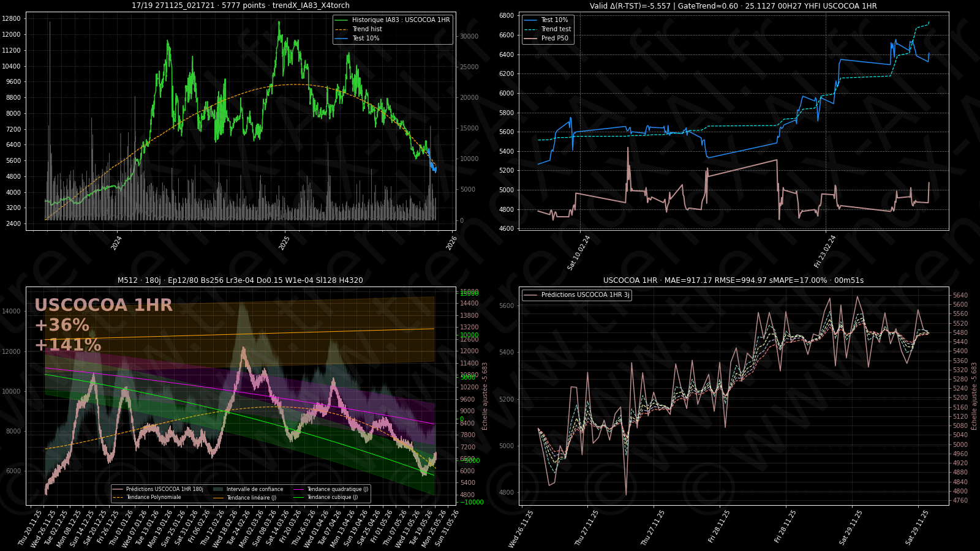Click the '+36%' annotation text
Screen dimensions: 980x551
point(62,325)
